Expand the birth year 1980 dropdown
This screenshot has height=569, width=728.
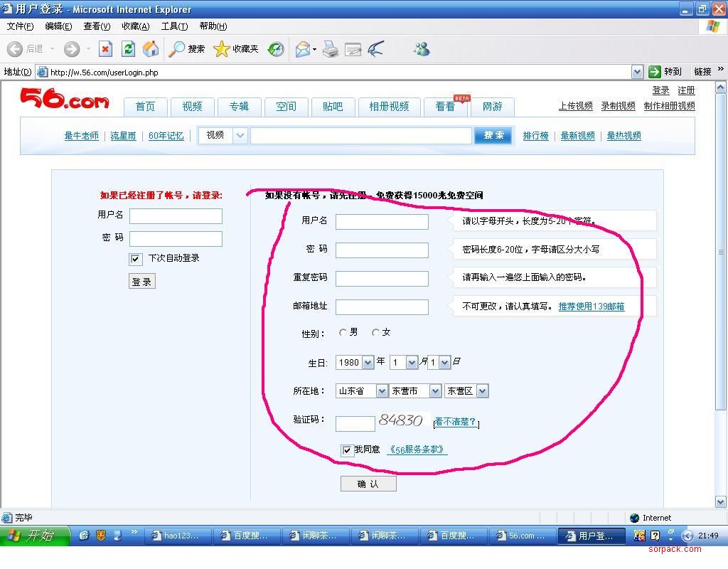click(x=368, y=363)
